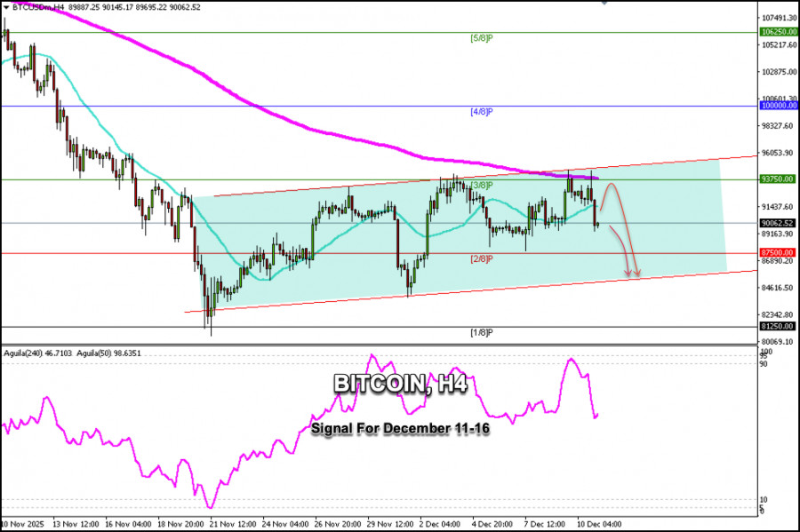Click the 93750.00 green price label

pos(779,179)
